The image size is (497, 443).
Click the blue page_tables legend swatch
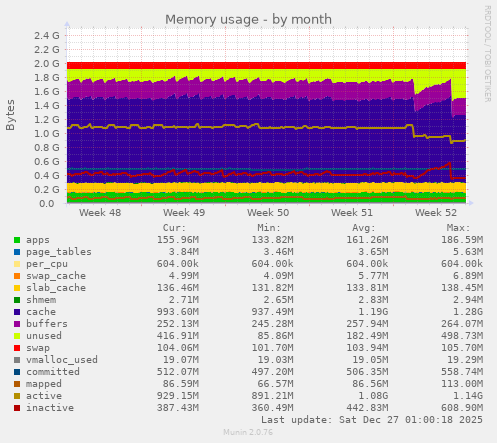[x=17, y=252]
